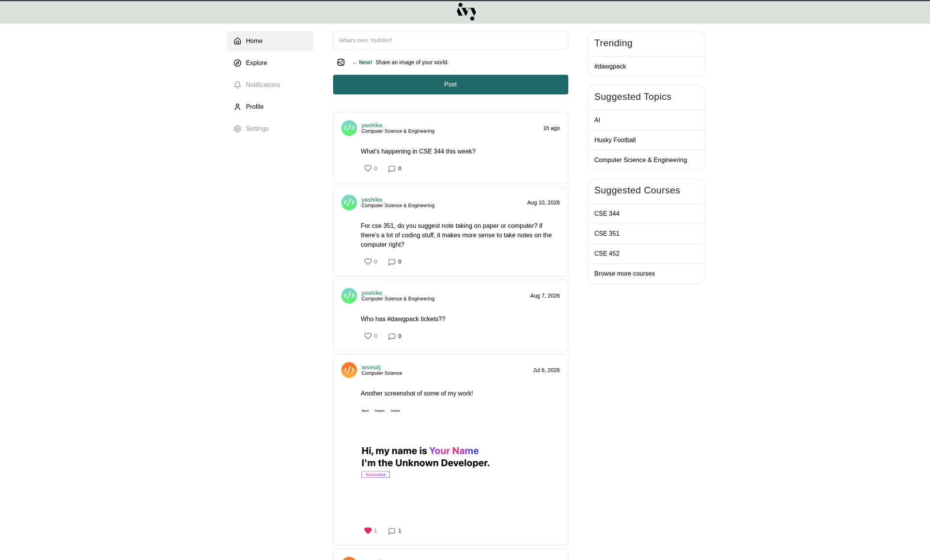Image resolution: width=930 pixels, height=560 pixels.
Task: Open comments on the CSE 344 post
Action: click(x=392, y=169)
